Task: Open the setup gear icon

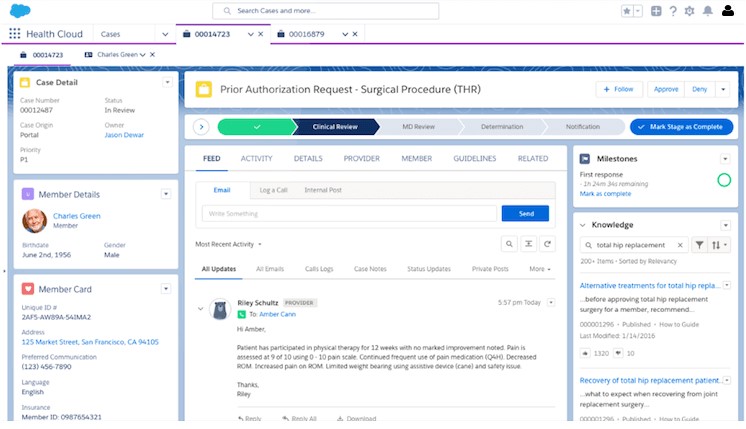Action: pos(689,11)
